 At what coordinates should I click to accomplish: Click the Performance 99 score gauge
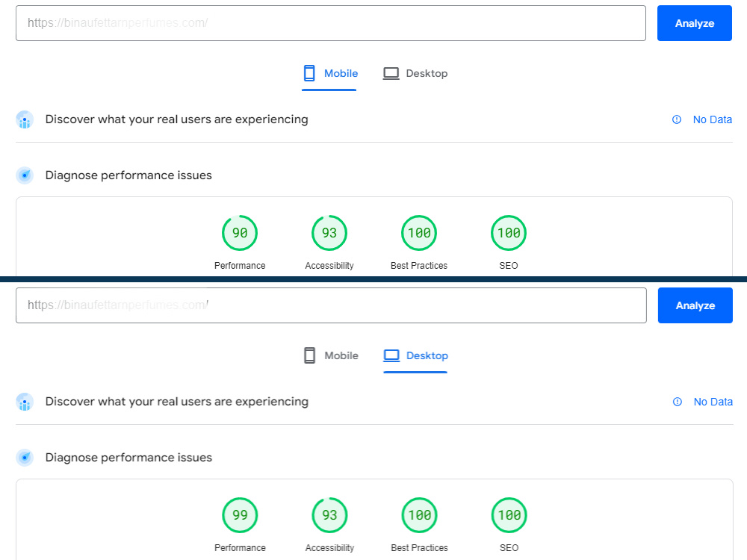point(240,515)
